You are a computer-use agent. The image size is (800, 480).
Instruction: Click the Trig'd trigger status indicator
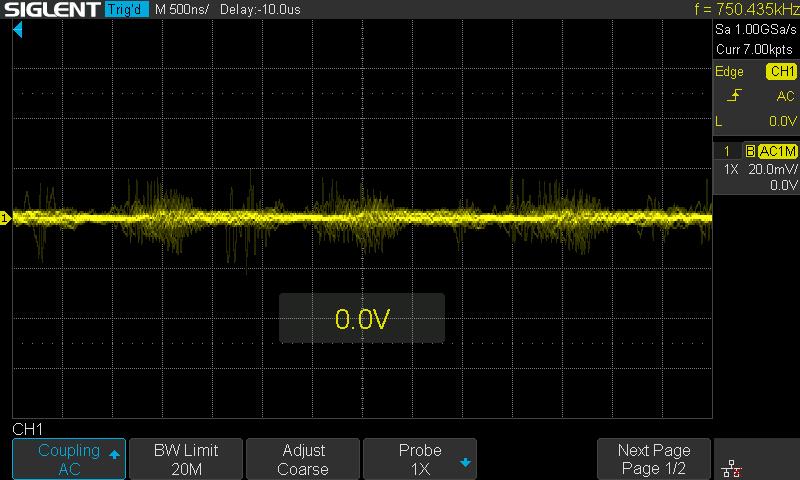pos(127,9)
